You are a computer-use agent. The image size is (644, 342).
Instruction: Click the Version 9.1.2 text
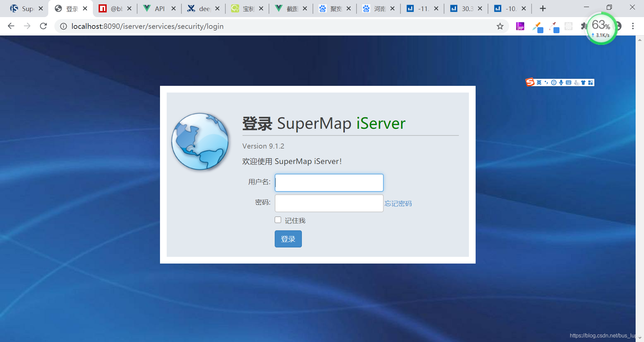[x=263, y=146]
